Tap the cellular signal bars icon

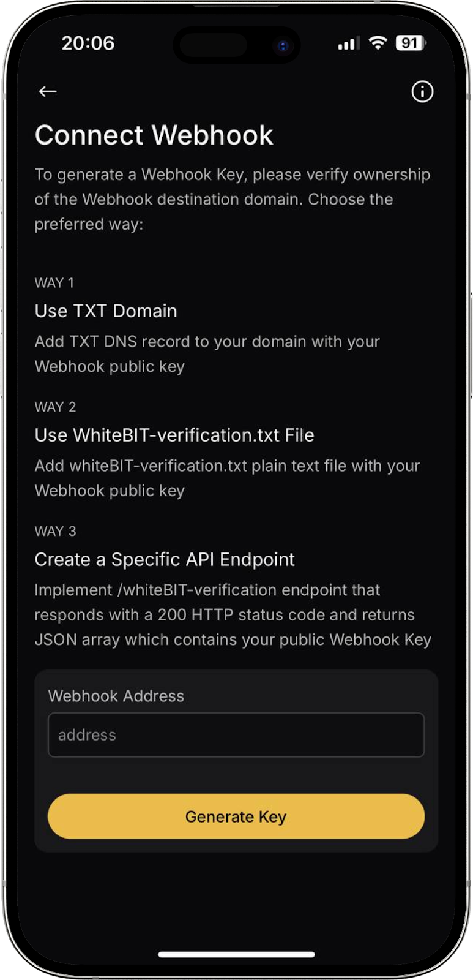coord(349,43)
